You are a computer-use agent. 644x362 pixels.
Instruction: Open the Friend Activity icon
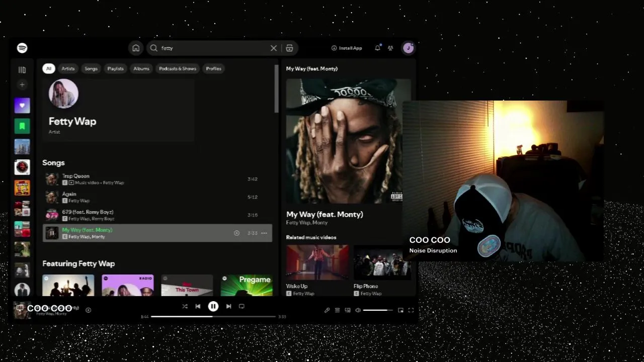(390, 48)
